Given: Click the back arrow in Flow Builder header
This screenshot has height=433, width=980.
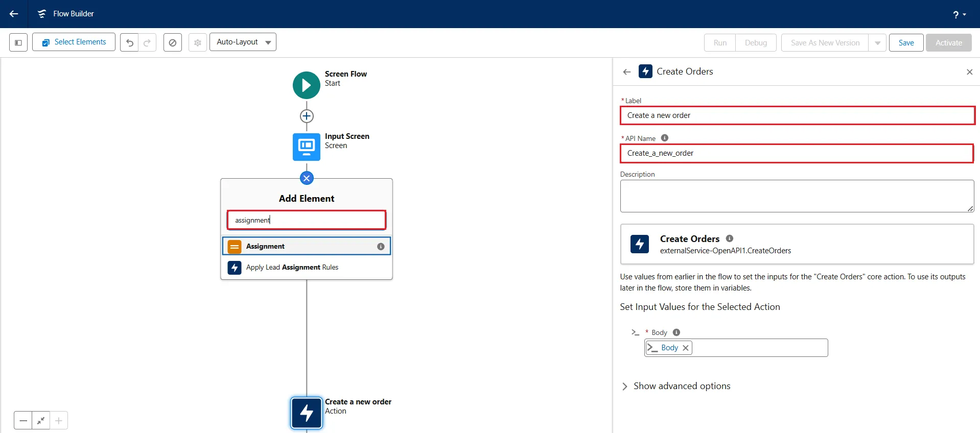Looking at the screenshot, I should tap(14, 14).
